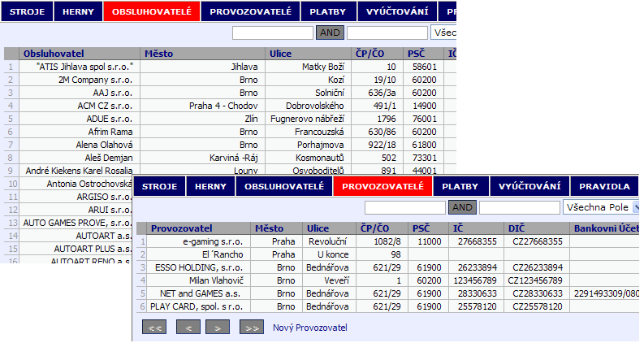Focus second search field in Obsluhovatelé window
The width and height of the screenshot is (644, 343).
point(387,33)
